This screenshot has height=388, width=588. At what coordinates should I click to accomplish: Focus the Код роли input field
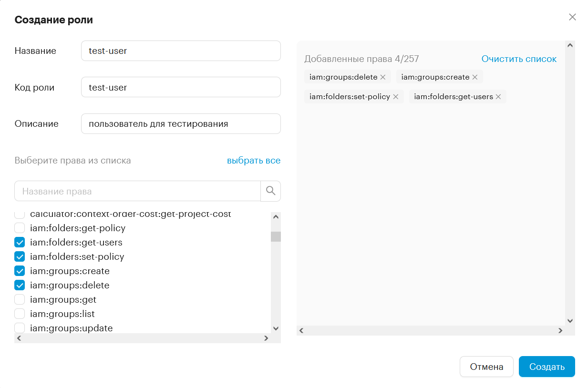coord(181,87)
